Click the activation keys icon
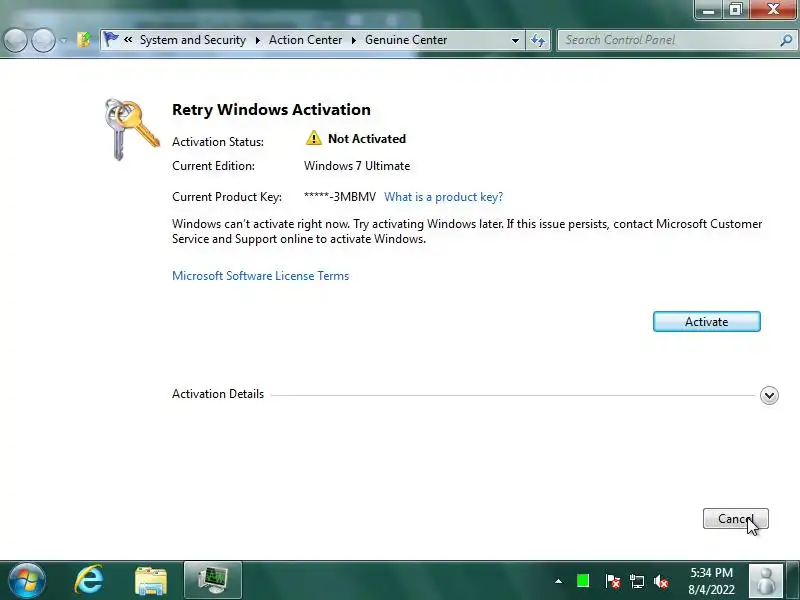The height and width of the screenshot is (600, 800). click(132, 130)
